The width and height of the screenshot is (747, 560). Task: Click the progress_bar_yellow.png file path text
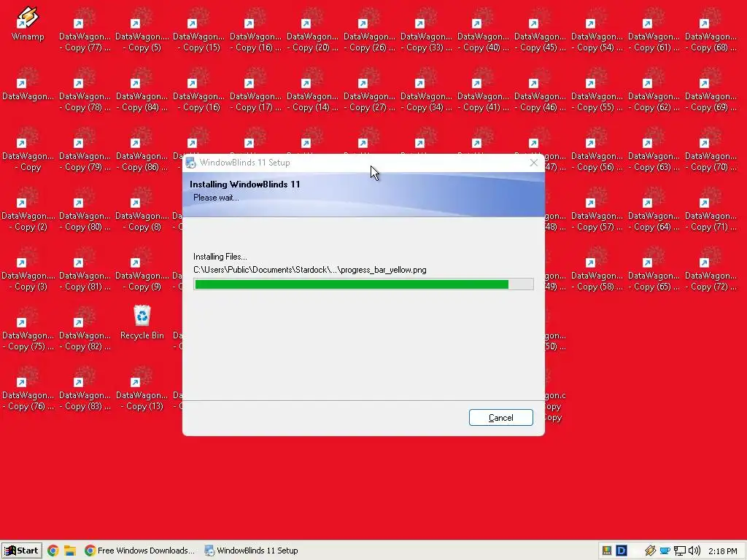tap(309, 270)
